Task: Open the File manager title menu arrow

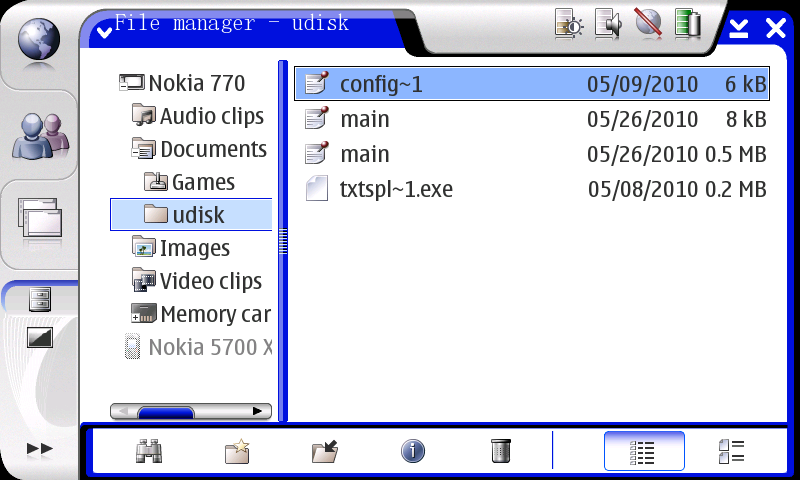Action: (x=105, y=31)
